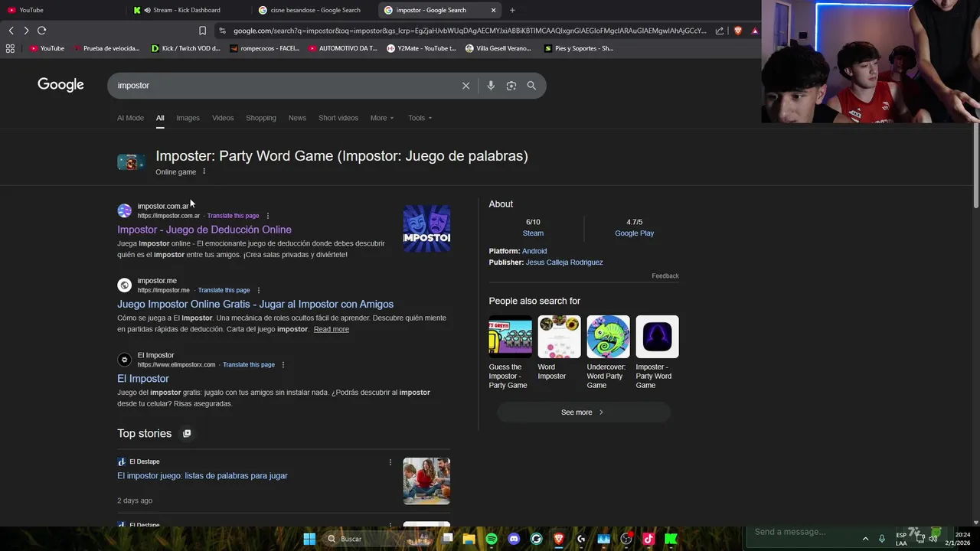Expand the Tools dropdown
Image resolution: width=980 pixels, height=551 pixels.
click(420, 118)
